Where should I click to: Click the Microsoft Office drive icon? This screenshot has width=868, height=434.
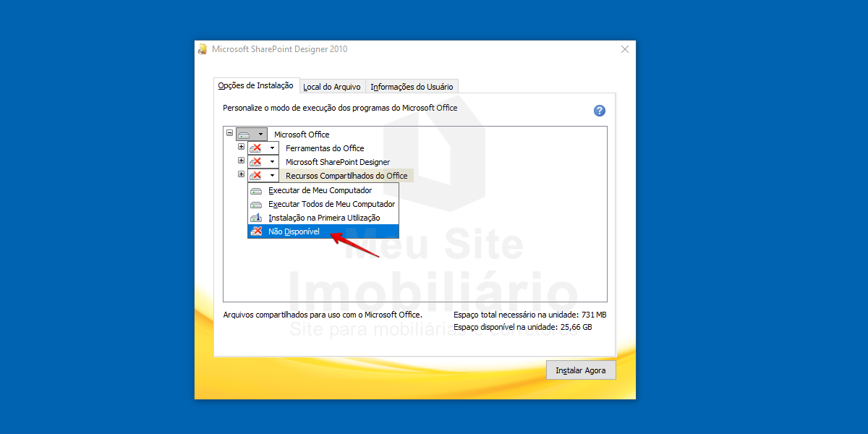(x=244, y=135)
